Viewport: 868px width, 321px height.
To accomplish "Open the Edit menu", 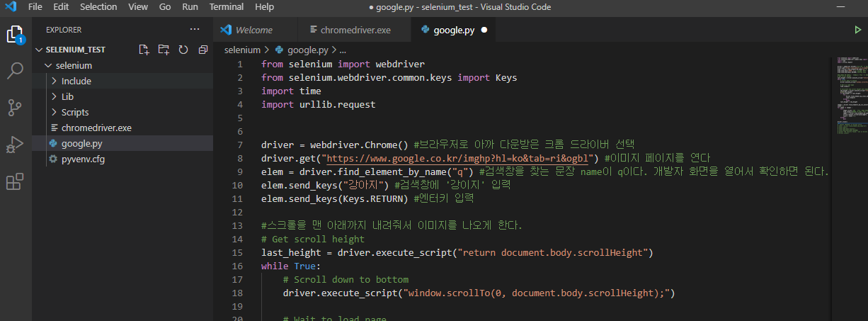I will click(61, 7).
